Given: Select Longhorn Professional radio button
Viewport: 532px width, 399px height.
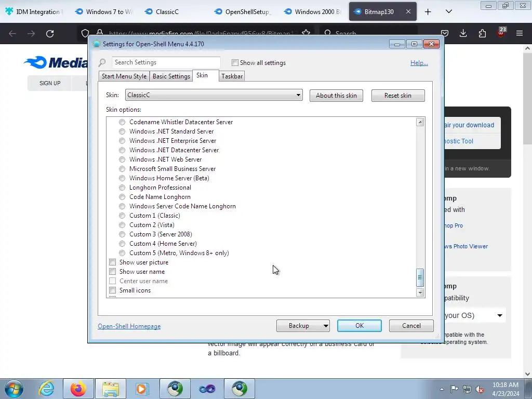Looking at the screenshot, I should 122,188.
